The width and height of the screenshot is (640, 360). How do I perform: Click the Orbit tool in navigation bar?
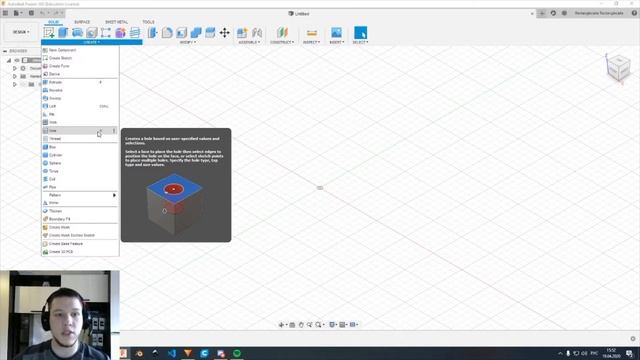pos(281,325)
